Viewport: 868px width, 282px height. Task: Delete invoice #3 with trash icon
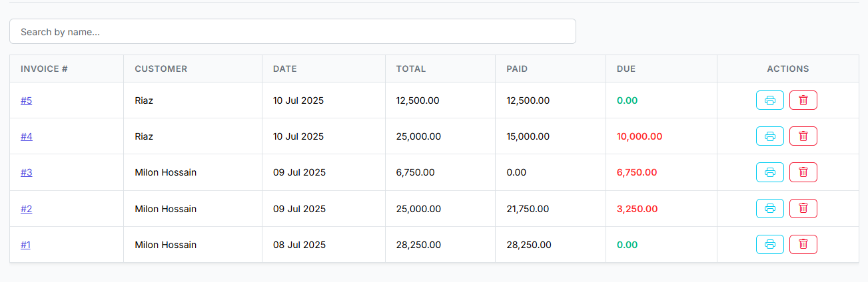click(x=803, y=172)
